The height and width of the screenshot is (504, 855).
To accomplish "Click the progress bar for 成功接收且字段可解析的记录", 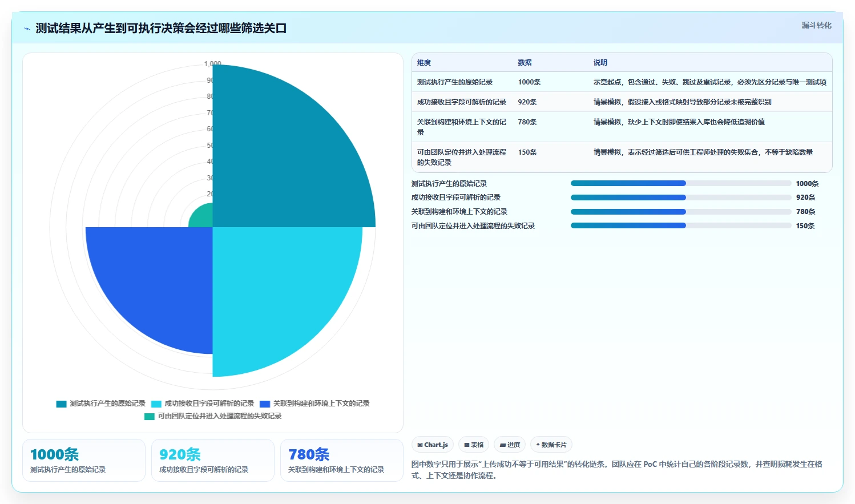I will tap(681, 197).
